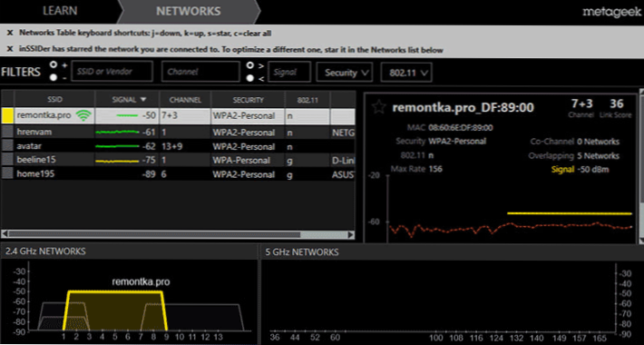Screen dimensions: 644x345
Task: Sort by SECURITY column header
Action: click(248, 100)
